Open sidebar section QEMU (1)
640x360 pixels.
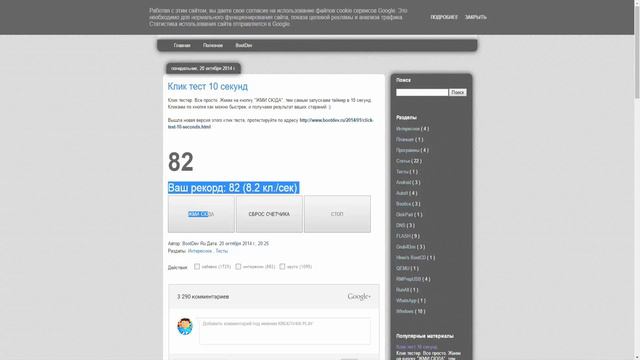[x=402, y=268]
